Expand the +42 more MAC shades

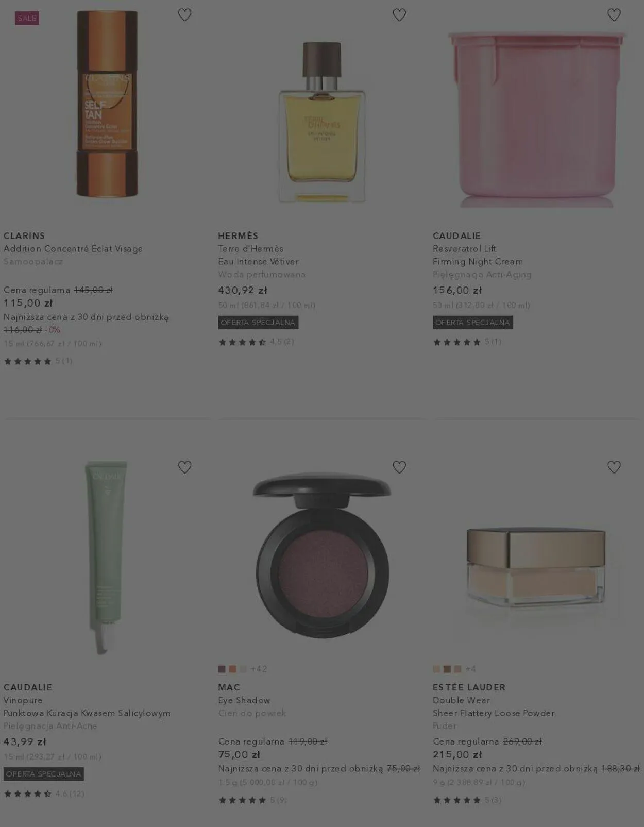259,669
